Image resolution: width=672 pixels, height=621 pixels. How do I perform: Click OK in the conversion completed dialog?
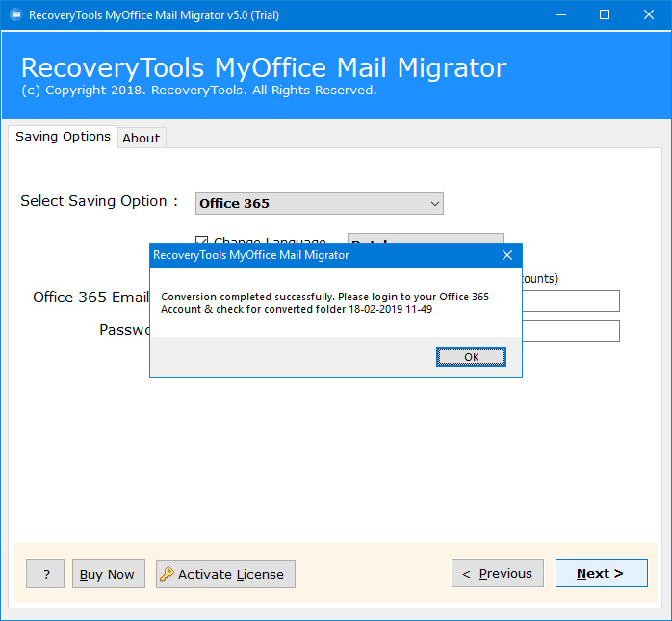point(471,357)
